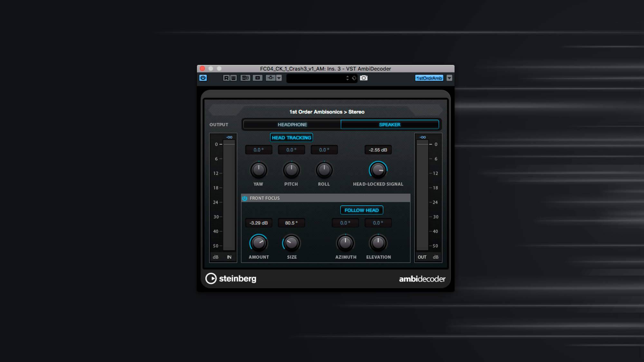Click the SIZE knob

[291, 243]
